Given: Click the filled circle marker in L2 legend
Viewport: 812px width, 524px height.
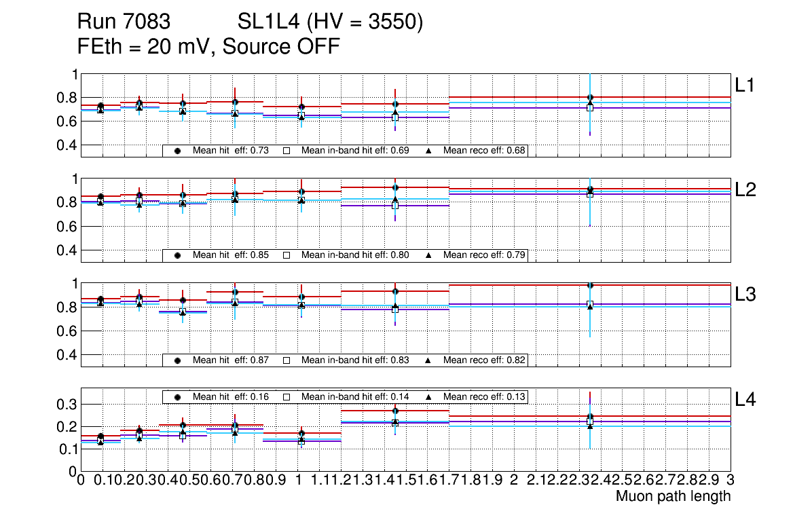Looking at the screenshot, I should [177, 255].
